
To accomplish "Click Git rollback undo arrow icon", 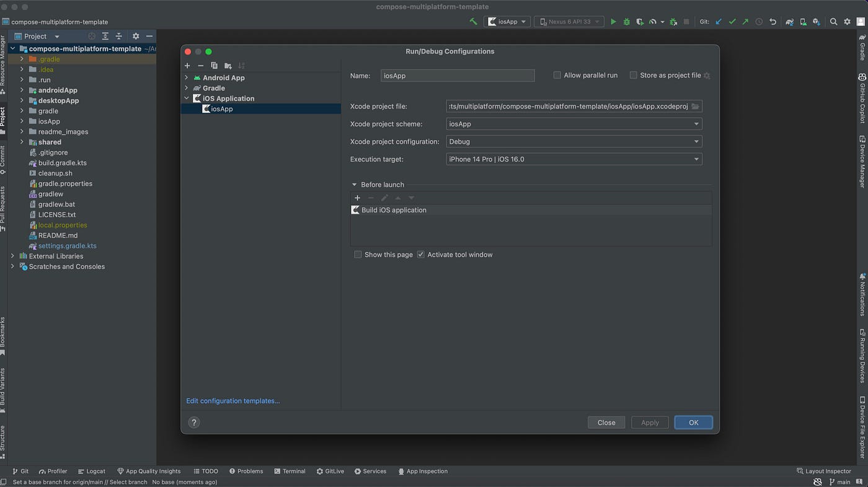I will [773, 22].
